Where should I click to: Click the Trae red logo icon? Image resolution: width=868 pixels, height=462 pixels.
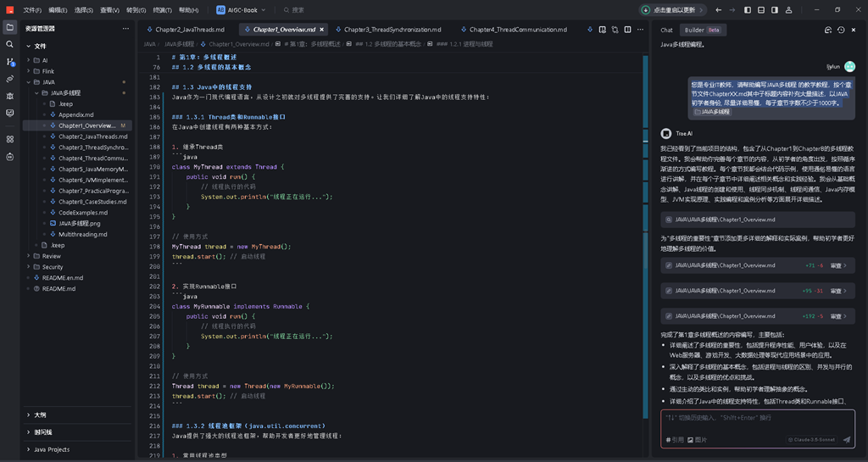coord(10,10)
